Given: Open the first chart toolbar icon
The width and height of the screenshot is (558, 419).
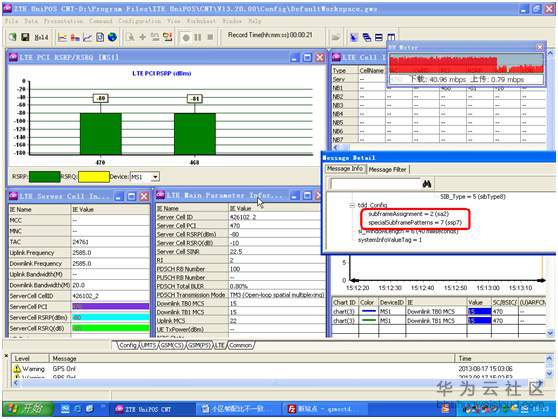Looking at the screenshot, I should pyautogui.click(x=62, y=37).
